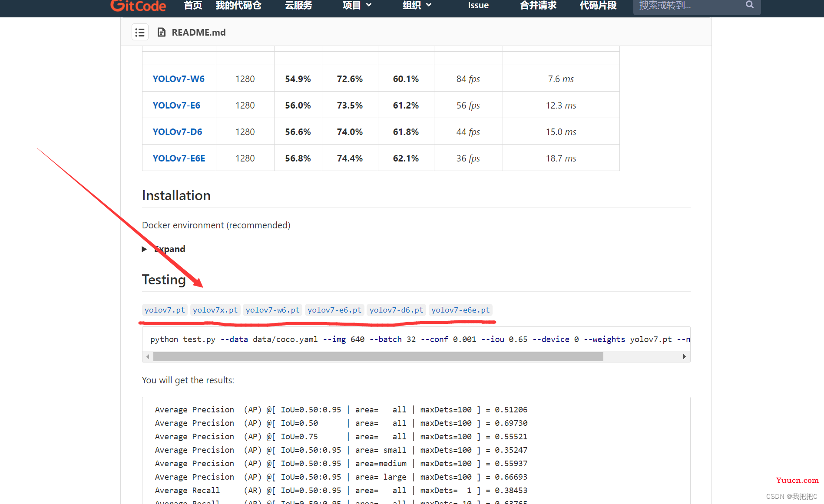The image size is (824, 504).
Task: Click the 36 fps cell
Action: tap(468, 158)
